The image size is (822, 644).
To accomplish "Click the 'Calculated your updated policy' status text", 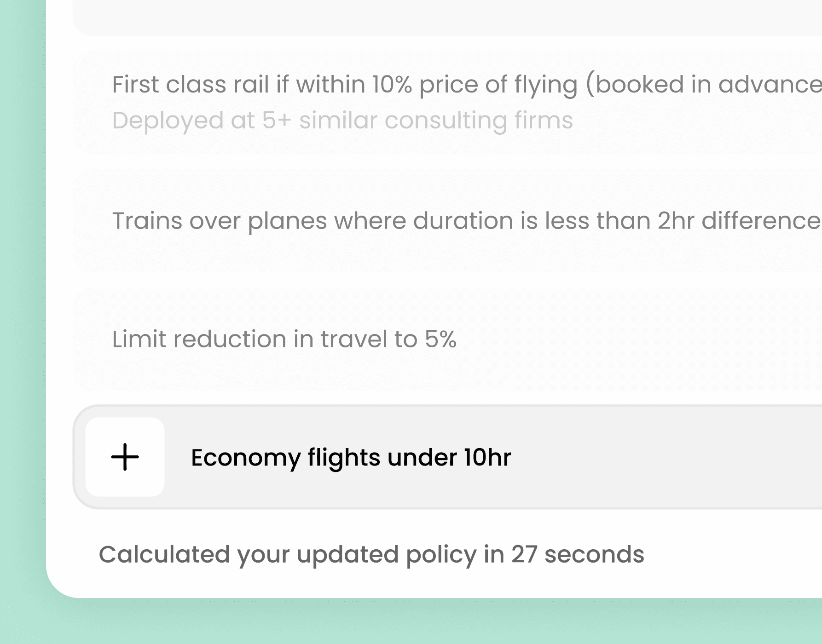I will click(371, 554).
